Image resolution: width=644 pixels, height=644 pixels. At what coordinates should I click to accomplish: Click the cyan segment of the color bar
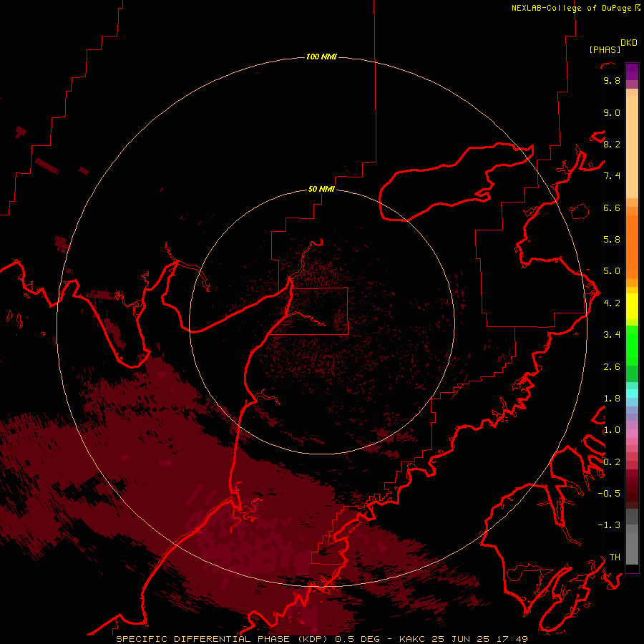click(x=632, y=394)
